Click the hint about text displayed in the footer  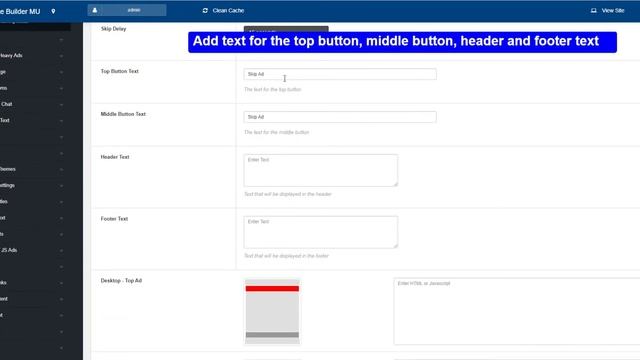[x=287, y=256]
